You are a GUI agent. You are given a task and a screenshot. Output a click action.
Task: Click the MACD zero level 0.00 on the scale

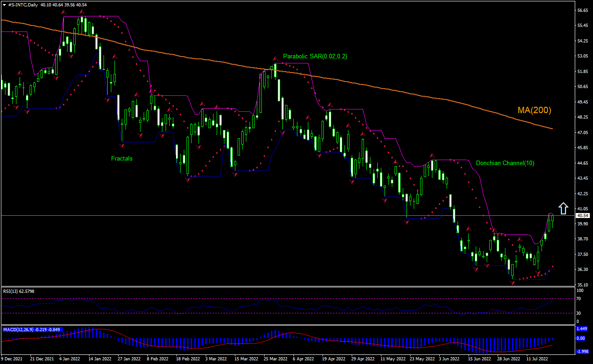[x=579, y=338]
